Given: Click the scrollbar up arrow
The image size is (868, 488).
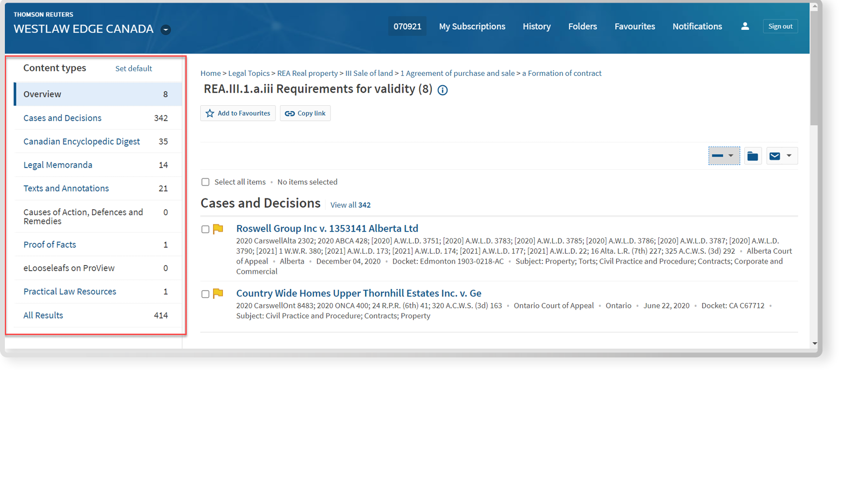Looking at the screenshot, I should pos(814,7).
